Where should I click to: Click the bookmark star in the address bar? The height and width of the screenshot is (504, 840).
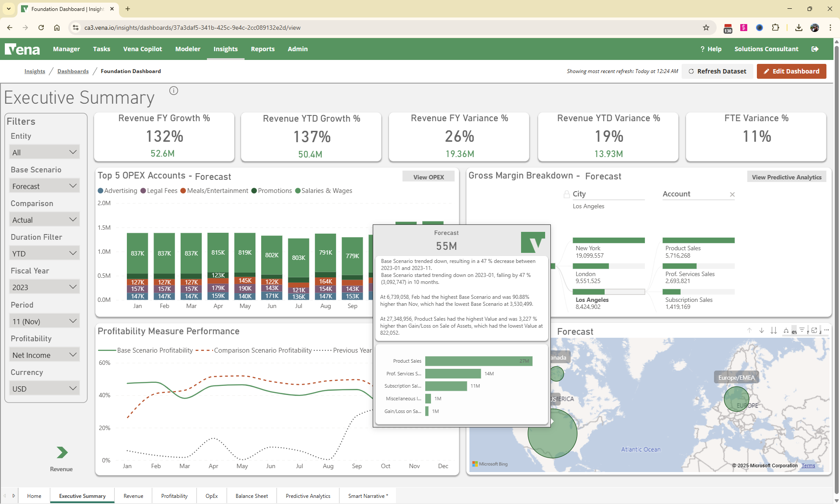point(706,27)
